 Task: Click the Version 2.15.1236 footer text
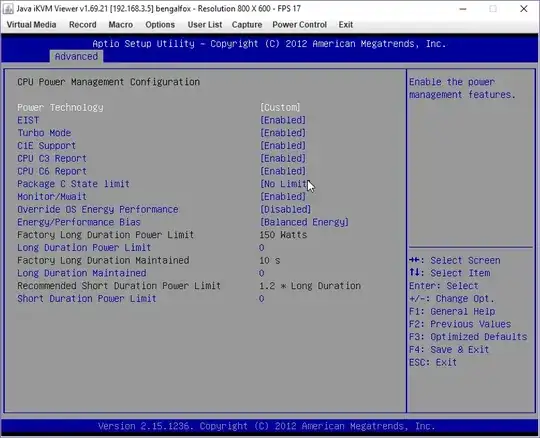click(x=266, y=426)
